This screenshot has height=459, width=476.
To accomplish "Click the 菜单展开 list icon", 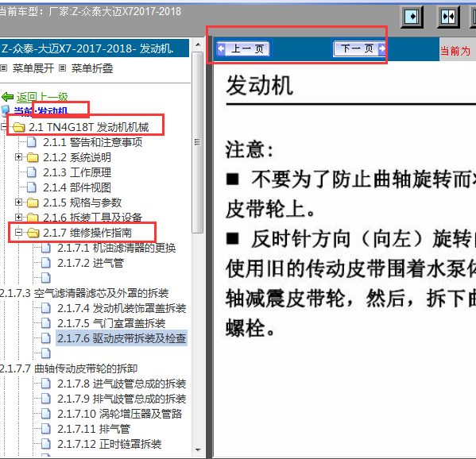I will [4, 68].
